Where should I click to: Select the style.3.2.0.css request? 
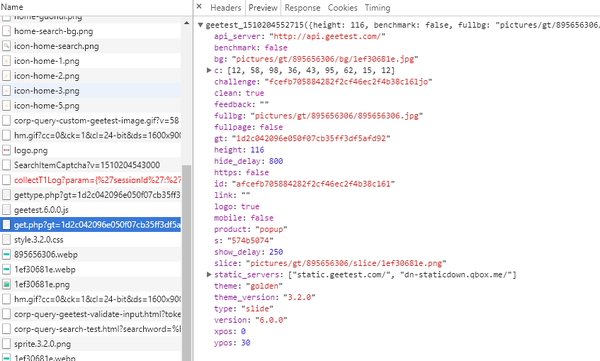pyautogui.click(x=91, y=240)
